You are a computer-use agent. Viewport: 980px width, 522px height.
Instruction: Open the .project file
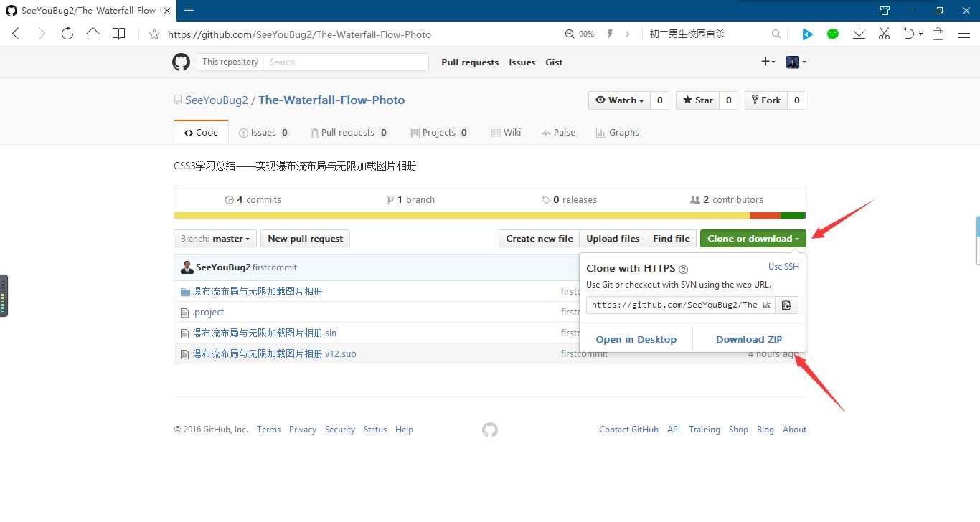pos(208,313)
